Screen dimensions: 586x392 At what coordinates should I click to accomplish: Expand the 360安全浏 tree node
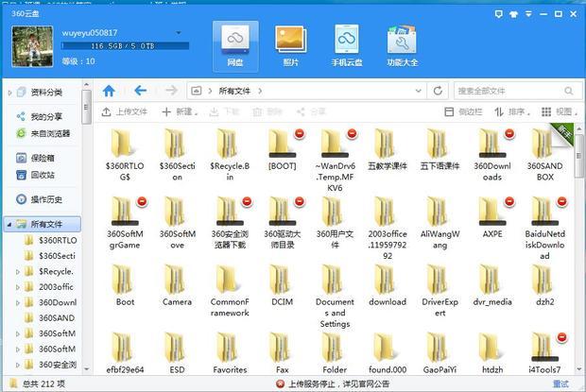click(18, 365)
